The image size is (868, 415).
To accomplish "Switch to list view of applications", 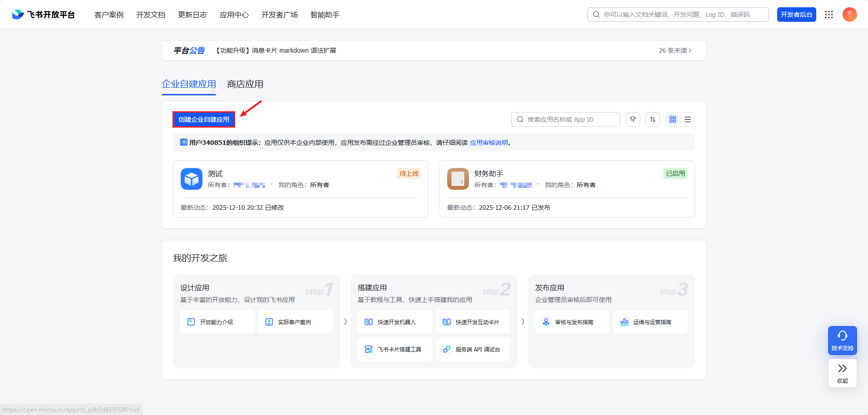I will [688, 119].
